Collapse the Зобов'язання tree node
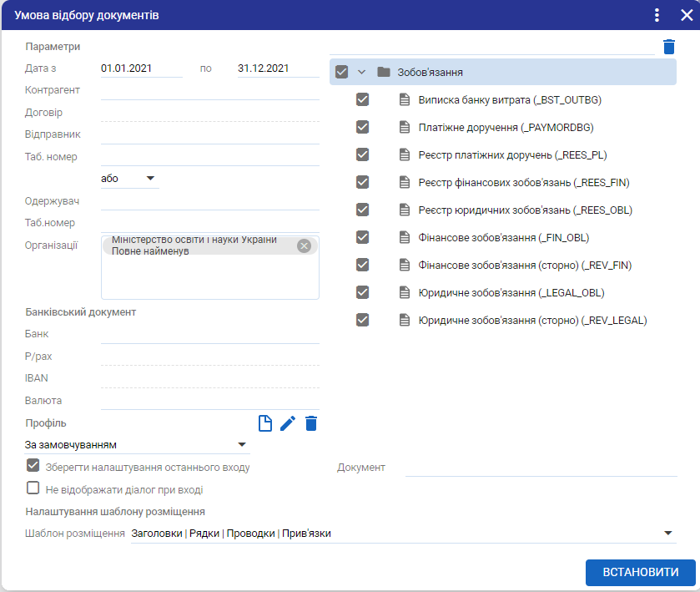Viewport: 700px width, 592px height. point(362,72)
